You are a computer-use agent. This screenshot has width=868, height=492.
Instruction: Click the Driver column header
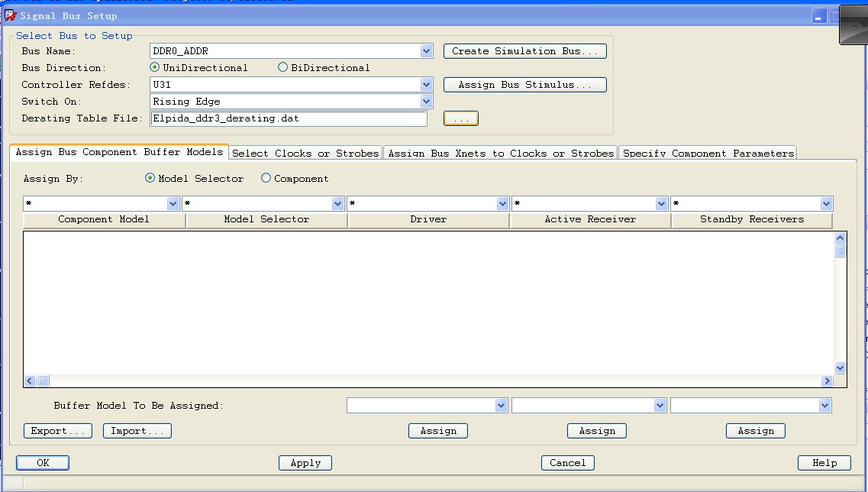428,220
